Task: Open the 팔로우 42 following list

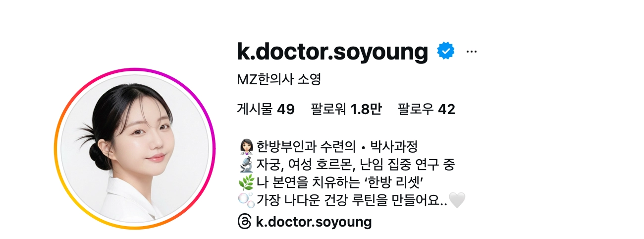Action: (x=427, y=110)
